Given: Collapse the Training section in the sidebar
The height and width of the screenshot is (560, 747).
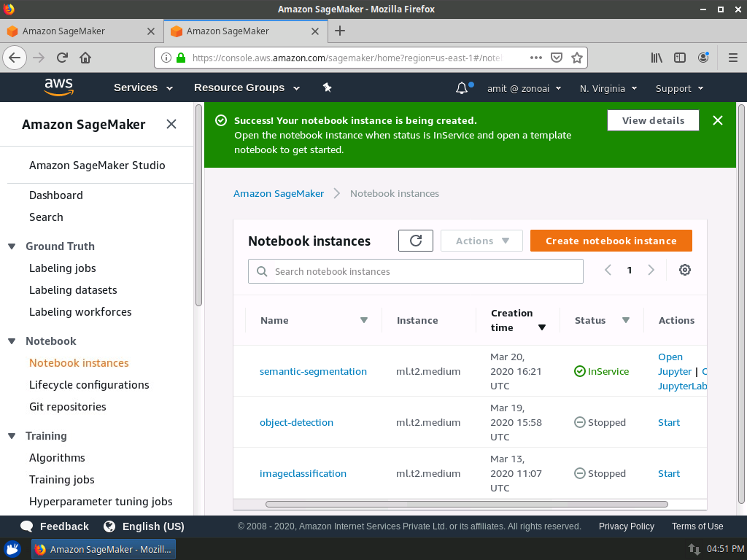Looking at the screenshot, I should (12, 436).
